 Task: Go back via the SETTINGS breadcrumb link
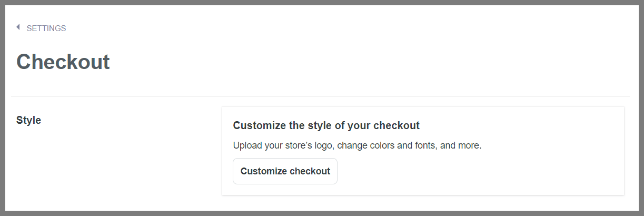point(46,28)
